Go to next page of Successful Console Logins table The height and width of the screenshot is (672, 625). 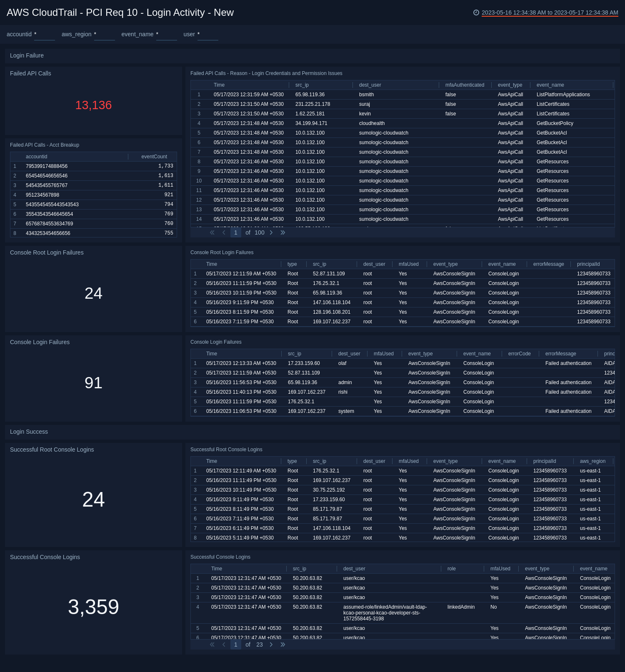tap(271, 645)
